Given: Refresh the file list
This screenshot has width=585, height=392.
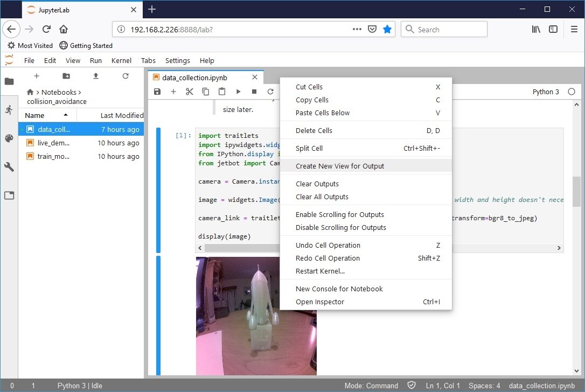Looking at the screenshot, I should (x=126, y=76).
